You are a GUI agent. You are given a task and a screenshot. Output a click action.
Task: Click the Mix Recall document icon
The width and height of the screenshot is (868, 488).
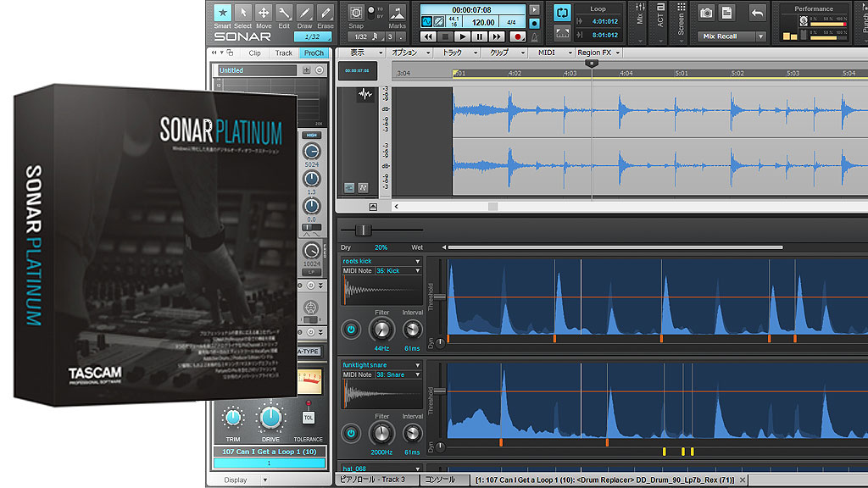(726, 14)
